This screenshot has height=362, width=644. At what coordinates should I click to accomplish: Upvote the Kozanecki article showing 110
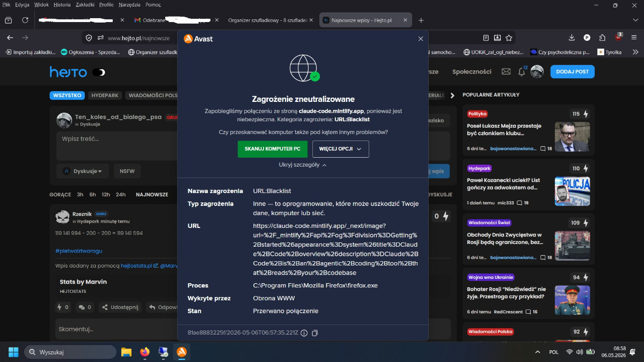580,168
